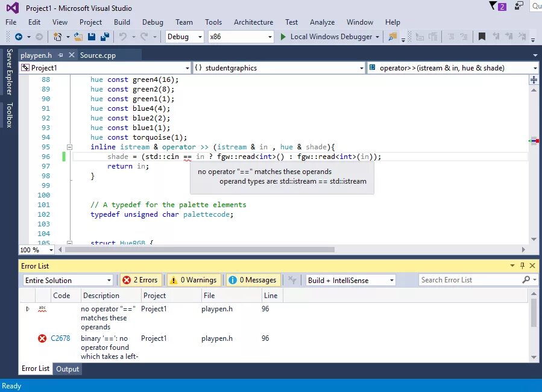The width and height of the screenshot is (542, 392).
Task: Click the Clear Bookmarks icon
Action: coord(522,37)
